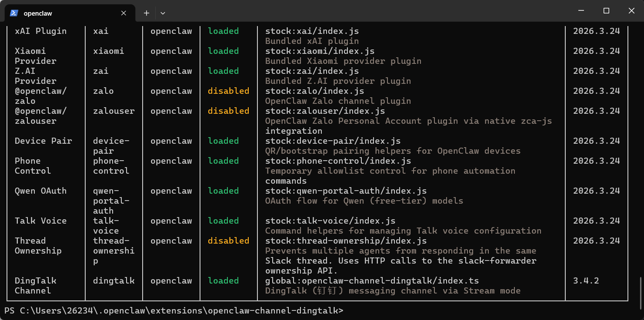Click the PowerShell prompt line
Viewport: 644px width, 320px height.
click(x=174, y=310)
